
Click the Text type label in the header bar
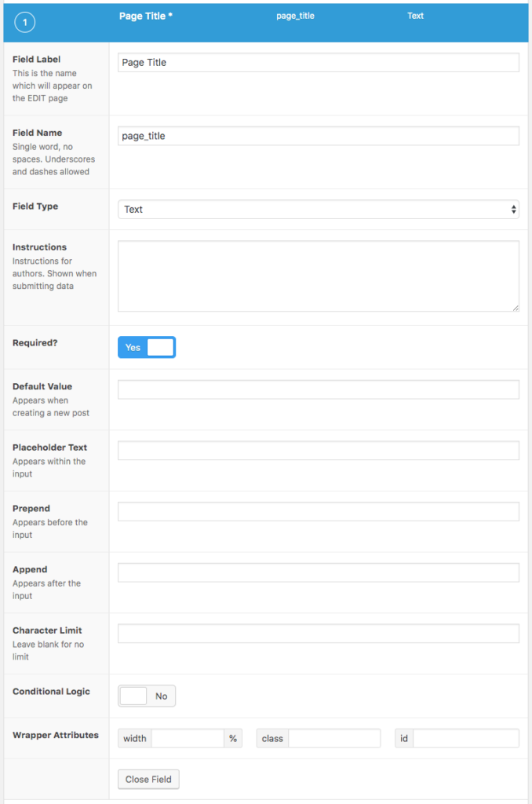click(415, 16)
